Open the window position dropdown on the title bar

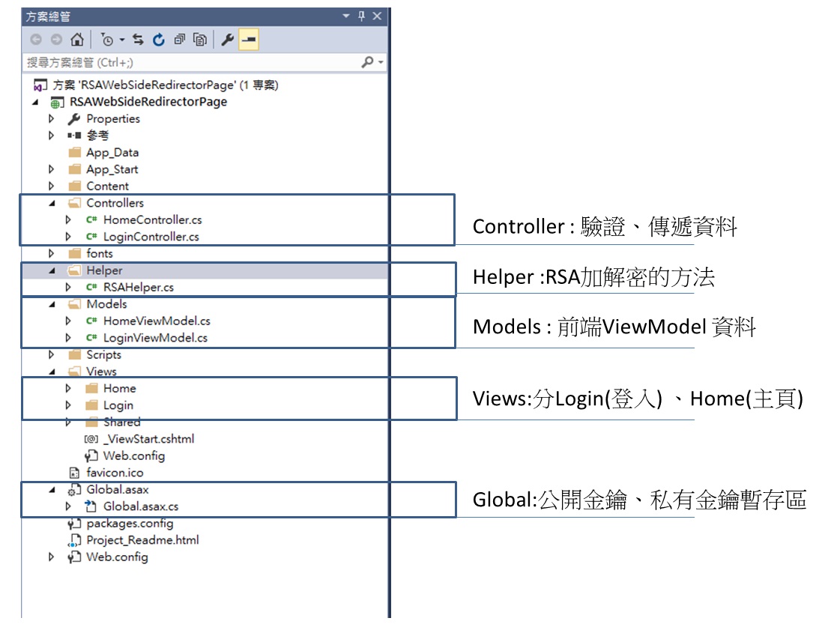coord(345,16)
